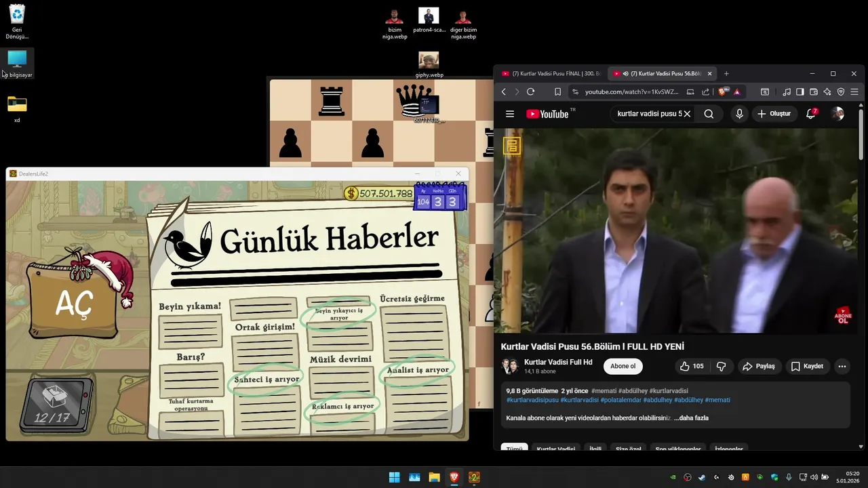868x488 pixels.
Task: Select the Size özel filter chip
Action: [x=628, y=448]
